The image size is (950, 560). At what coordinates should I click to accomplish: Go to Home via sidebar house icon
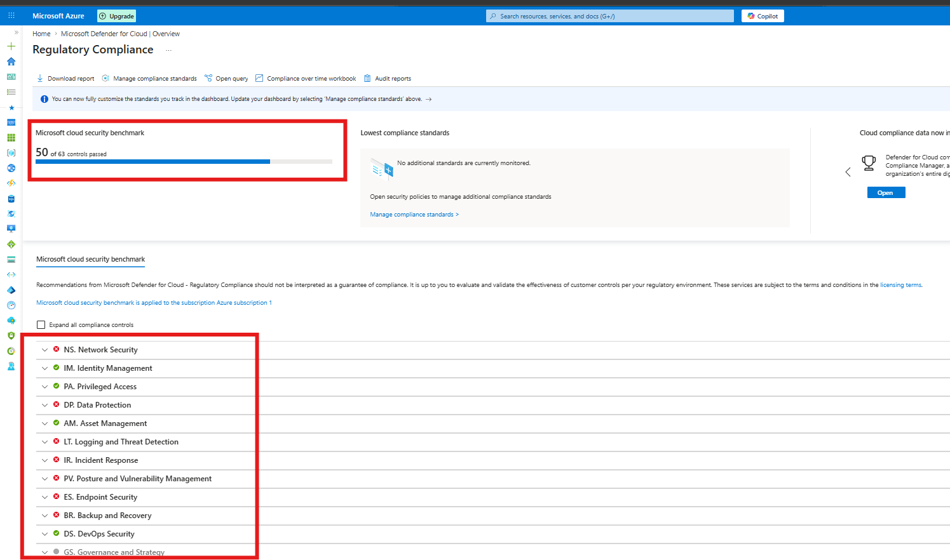click(11, 62)
